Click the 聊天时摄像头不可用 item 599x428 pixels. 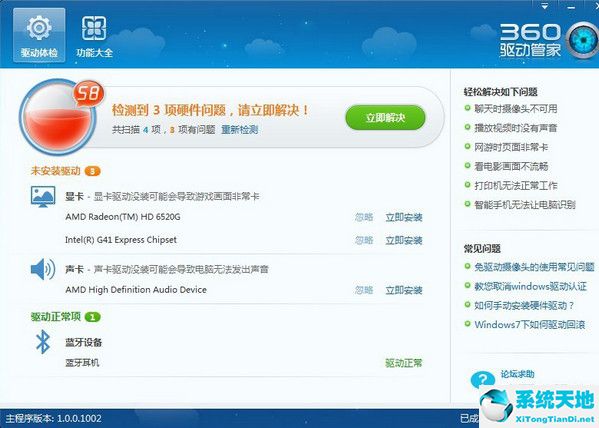(516, 109)
